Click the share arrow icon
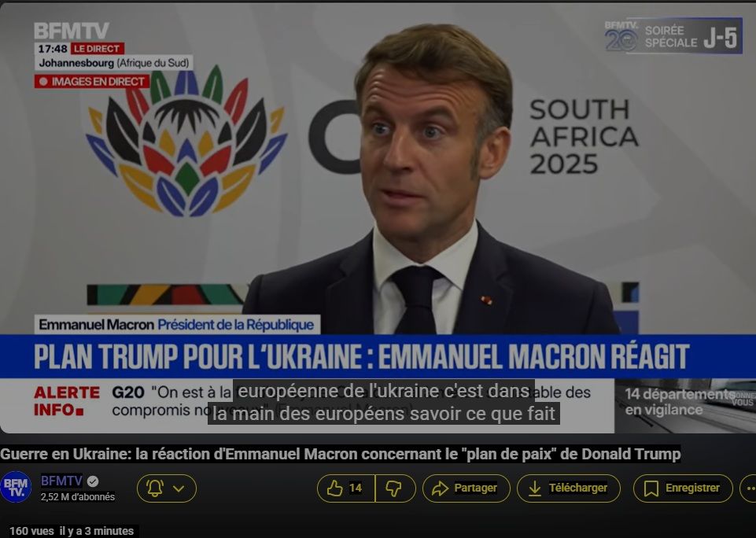Screen dimensions: 756x538 point(440,488)
